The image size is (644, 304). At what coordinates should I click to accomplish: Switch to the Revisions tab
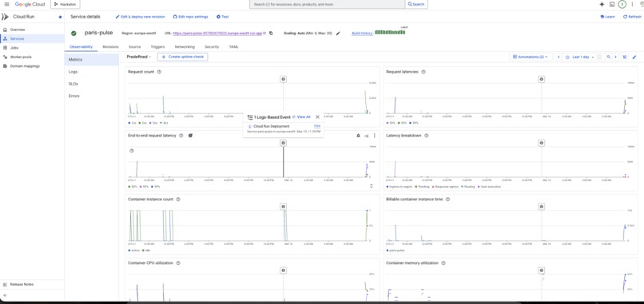point(110,47)
